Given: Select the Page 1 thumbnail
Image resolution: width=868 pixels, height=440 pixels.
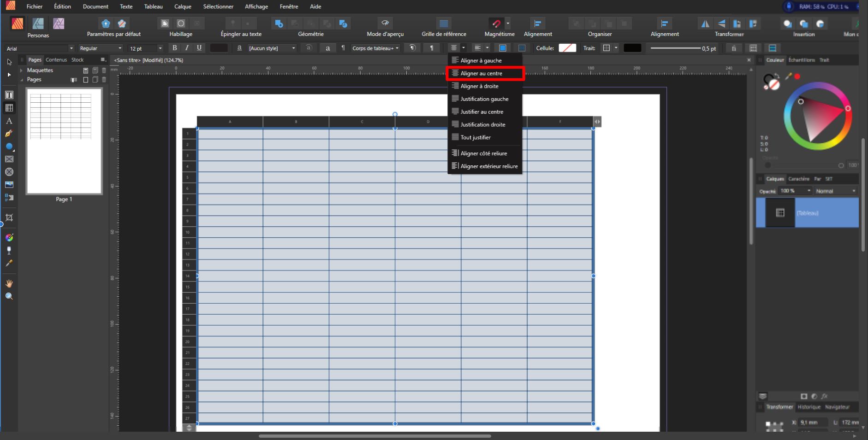Looking at the screenshot, I should click(64, 141).
